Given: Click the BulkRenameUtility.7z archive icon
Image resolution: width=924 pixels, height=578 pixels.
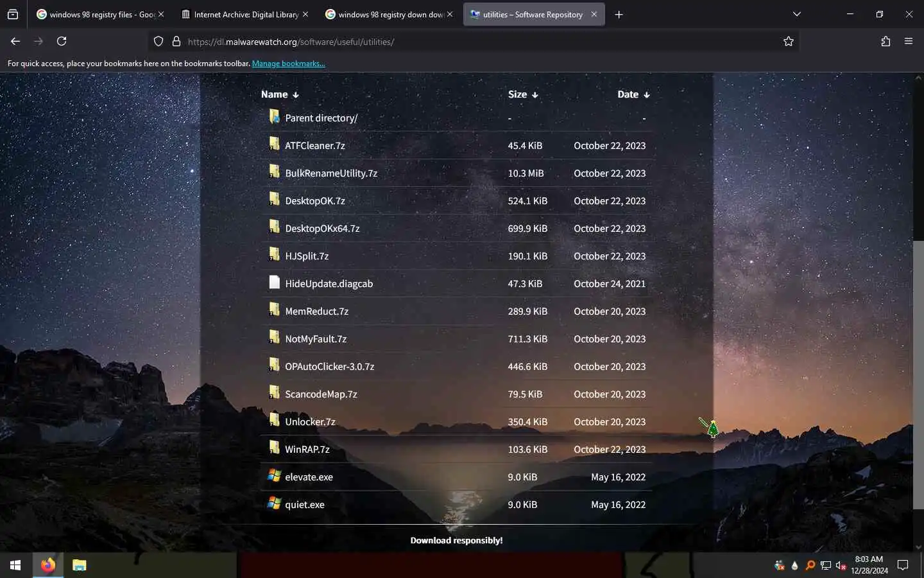Looking at the screenshot, I should coord(275,171).
